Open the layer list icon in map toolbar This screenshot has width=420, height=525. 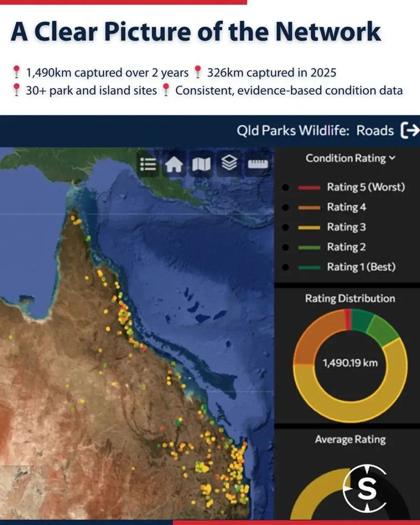click(148, 164)
